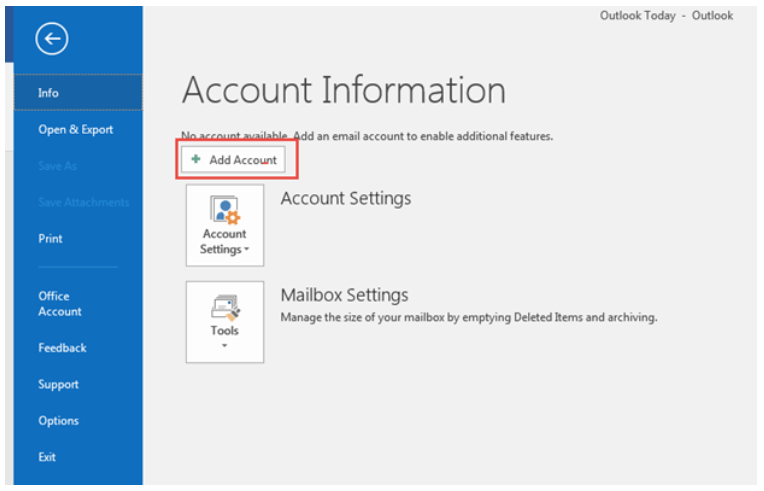
Task: Open the Print page
Action: pos(50,239)
